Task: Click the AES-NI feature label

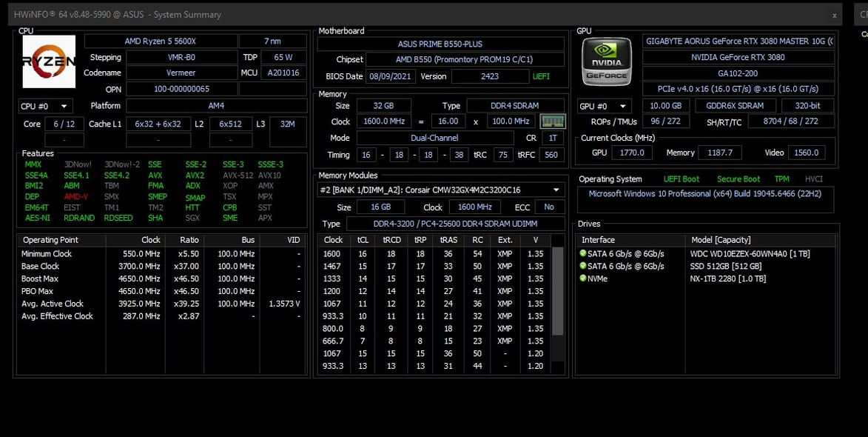Action: click(38, 218)
